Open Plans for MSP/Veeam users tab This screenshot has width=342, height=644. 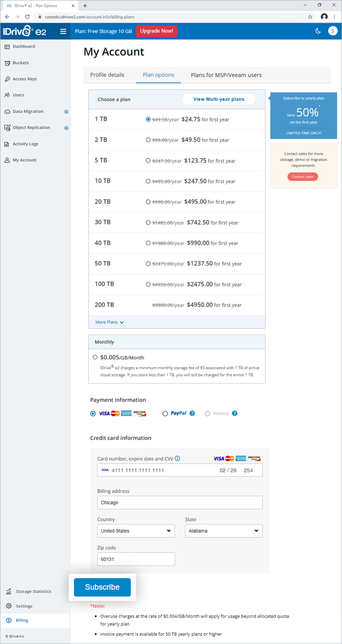(x=226, y=75)
